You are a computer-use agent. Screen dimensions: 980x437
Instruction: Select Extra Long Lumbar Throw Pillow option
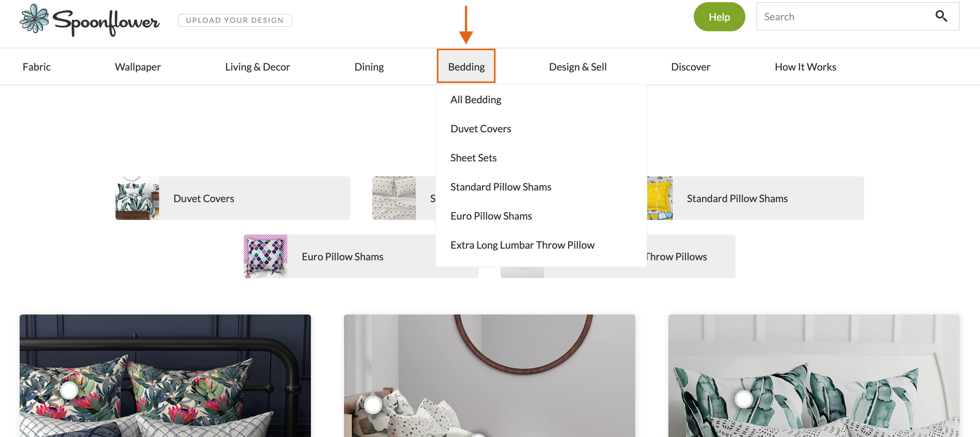[522, 244]
